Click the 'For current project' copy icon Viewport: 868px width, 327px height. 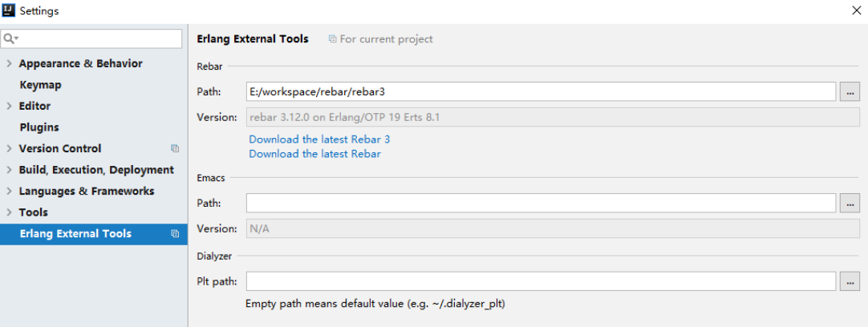(332, 38)
